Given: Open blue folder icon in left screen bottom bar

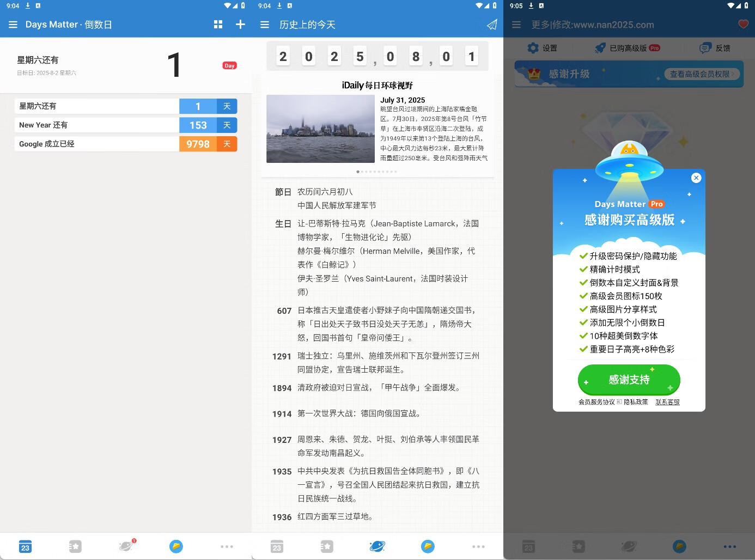Looking at the screenshot, I should click(176, 546).
